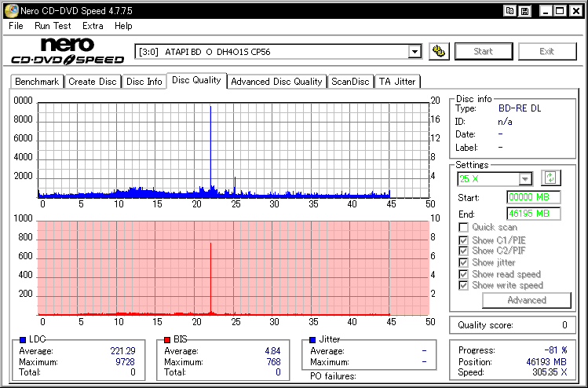This screenshot has height=388, width=588.
Task: Click the Position value 46193 MB
Action: coord(546,362)
